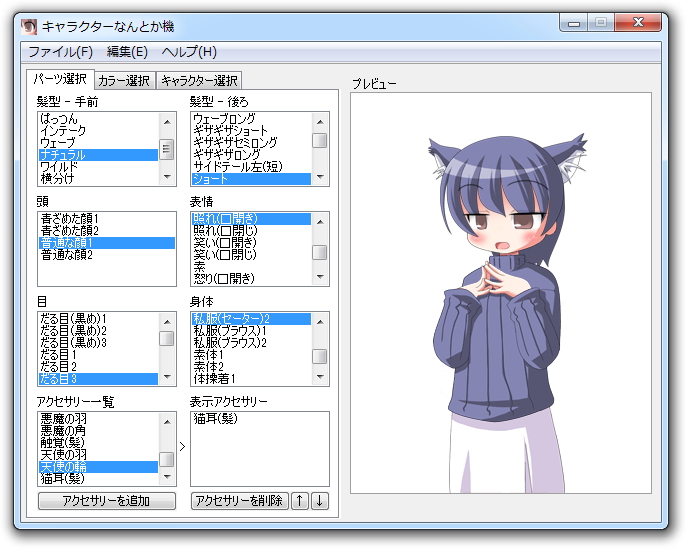Select だる目 2 eyes

tap(98, 367)
